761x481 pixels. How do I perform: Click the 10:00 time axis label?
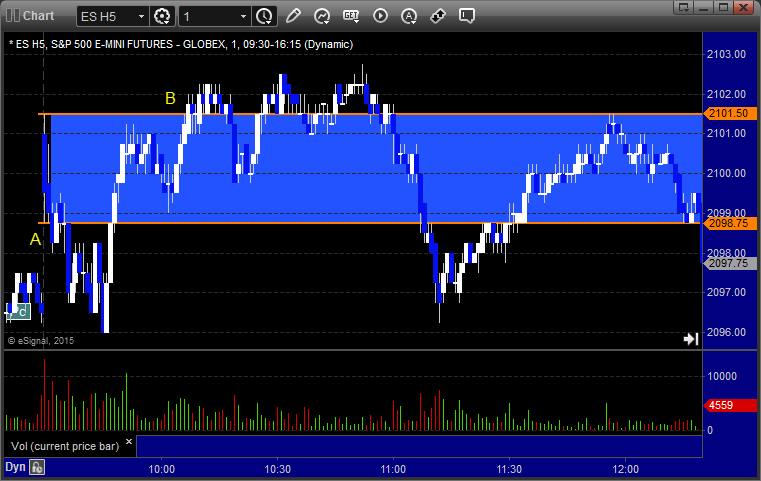pos(162,469)
